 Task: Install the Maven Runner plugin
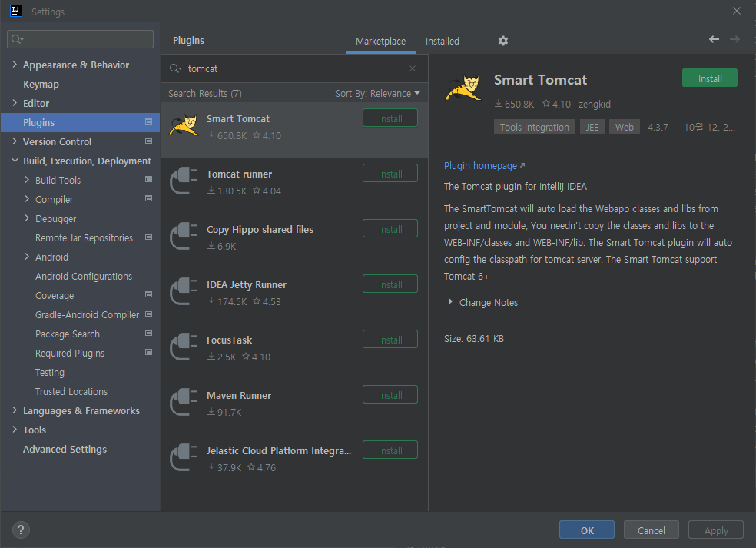click(390, 395)
